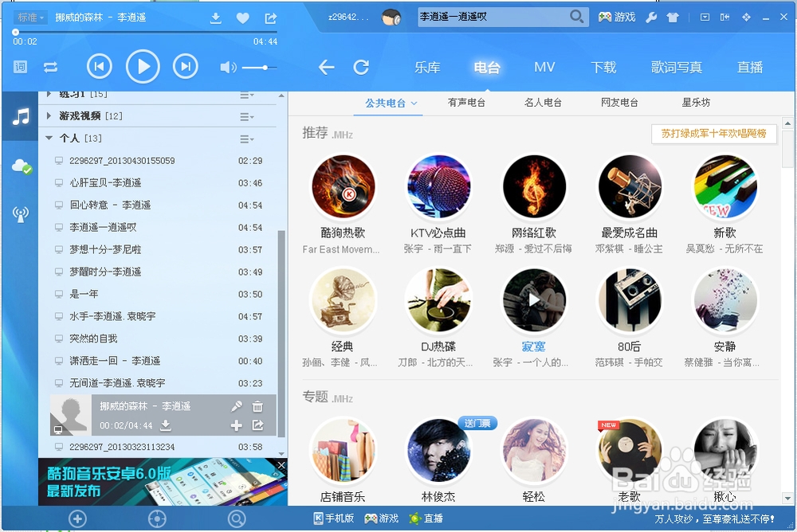Viewport: 797px width, 532px height.
Task: Share the current song from the player header
Action: 270,18
